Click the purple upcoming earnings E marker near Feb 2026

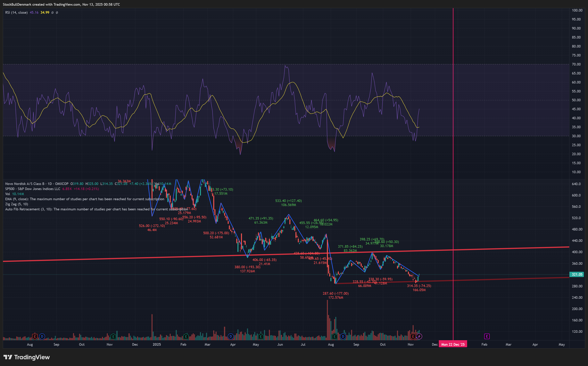click(x=487, y=336)
